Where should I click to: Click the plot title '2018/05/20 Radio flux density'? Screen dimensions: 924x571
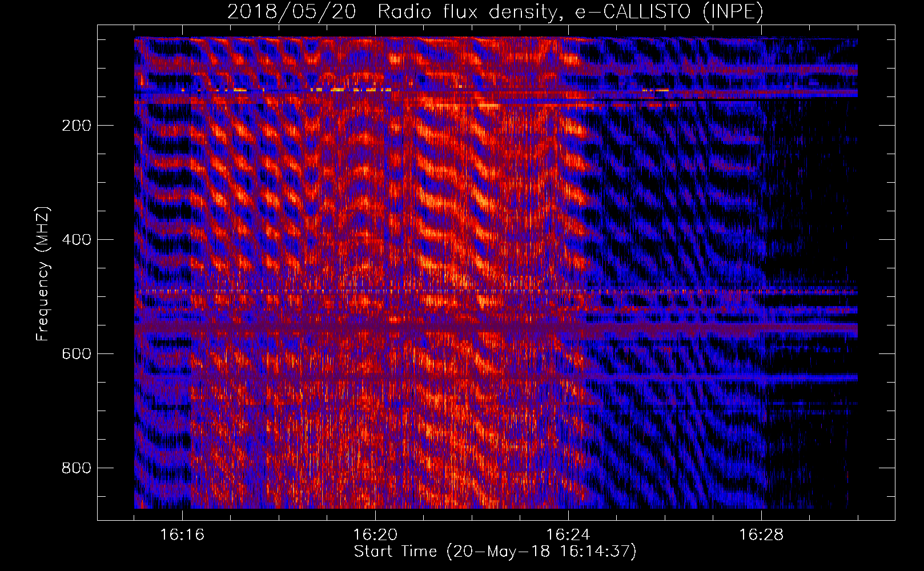pyautogui.click(x=392, y=12)
